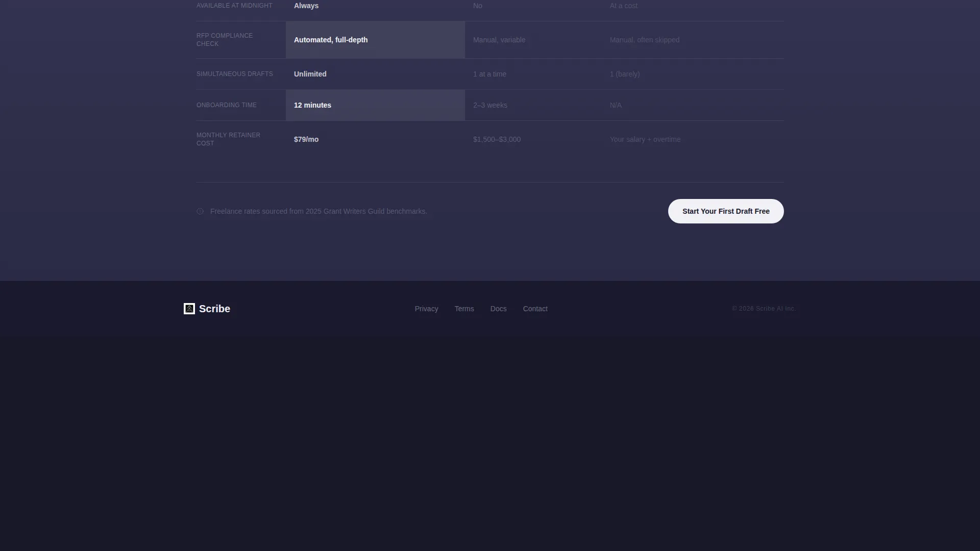Click the Scribe wordmark in the footer
This screenshot has height=551, width=980.
tap(214, 309)
